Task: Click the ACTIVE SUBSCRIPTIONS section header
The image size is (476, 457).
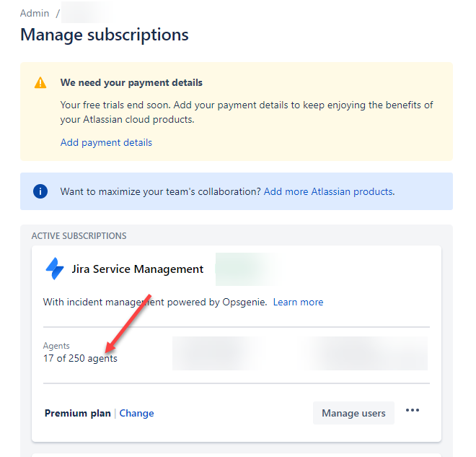Action: [x=79, y=236]
